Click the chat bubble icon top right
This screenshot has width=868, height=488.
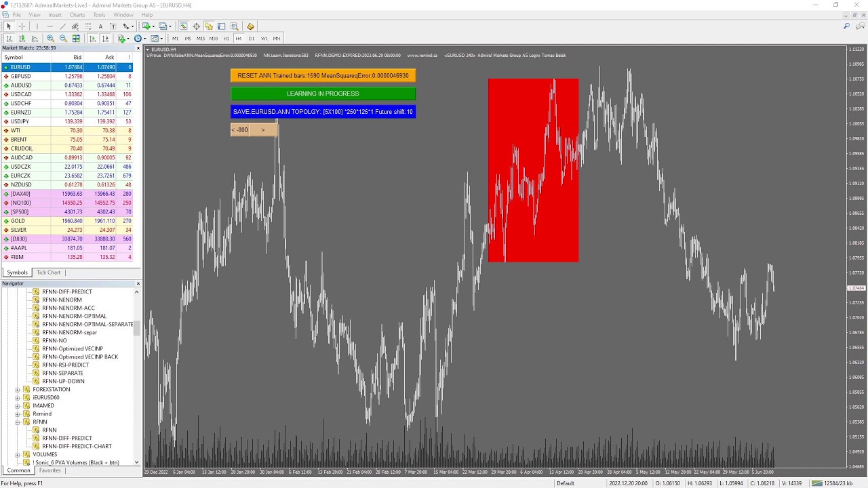point(859,26)
